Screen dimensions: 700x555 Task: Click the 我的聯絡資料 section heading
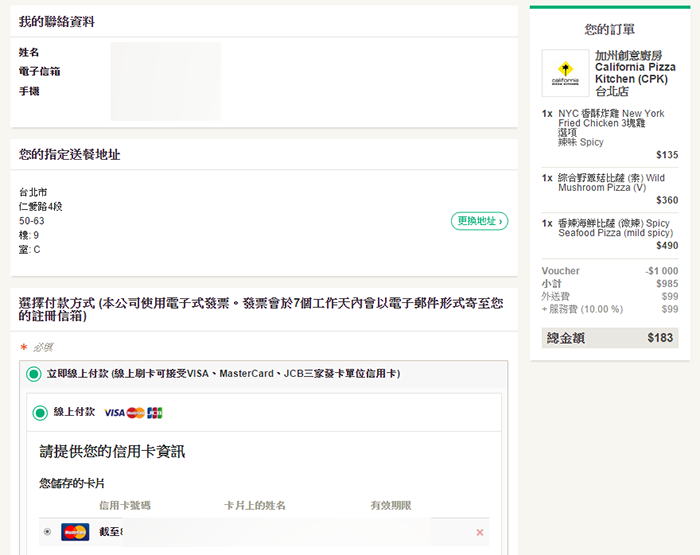click(x=57, y=21)
